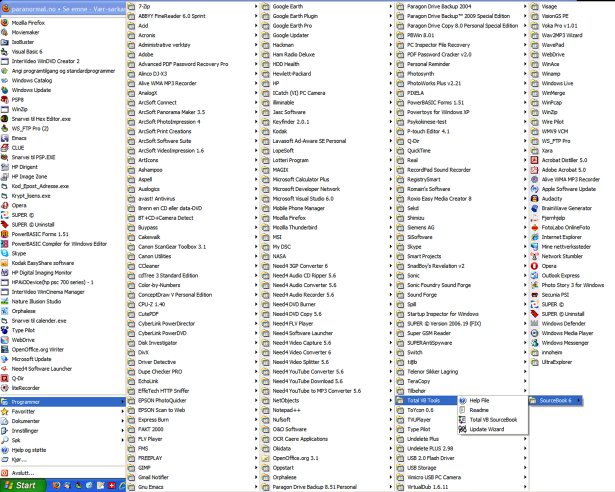
Task: Launch OpenOffice.org Writer icon
Action: coord(5,350)
